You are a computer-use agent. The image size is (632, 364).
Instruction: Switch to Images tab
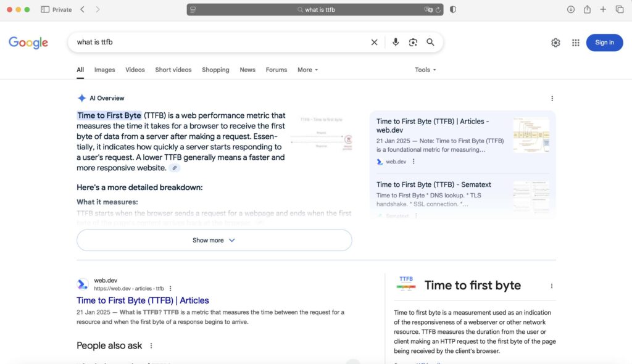(x=104, y=70)
